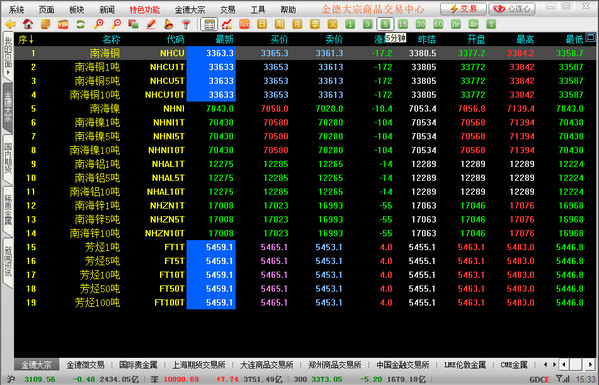
Task: Toggle the 30-minute period button
Action: 420,24
